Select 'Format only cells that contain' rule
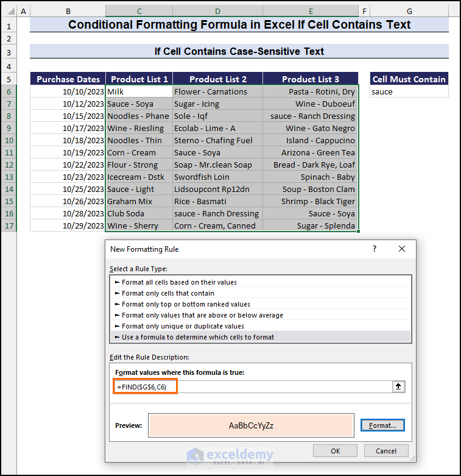 (260, 293)
